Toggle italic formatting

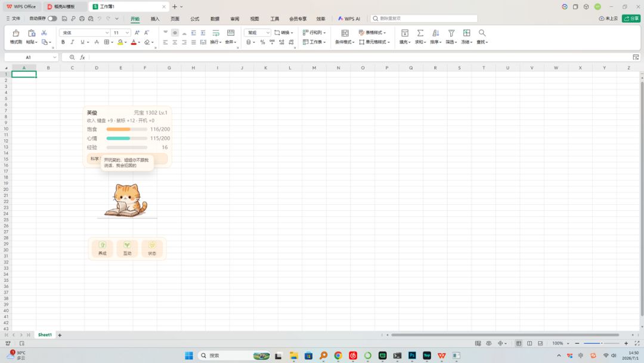click(72, 42)
